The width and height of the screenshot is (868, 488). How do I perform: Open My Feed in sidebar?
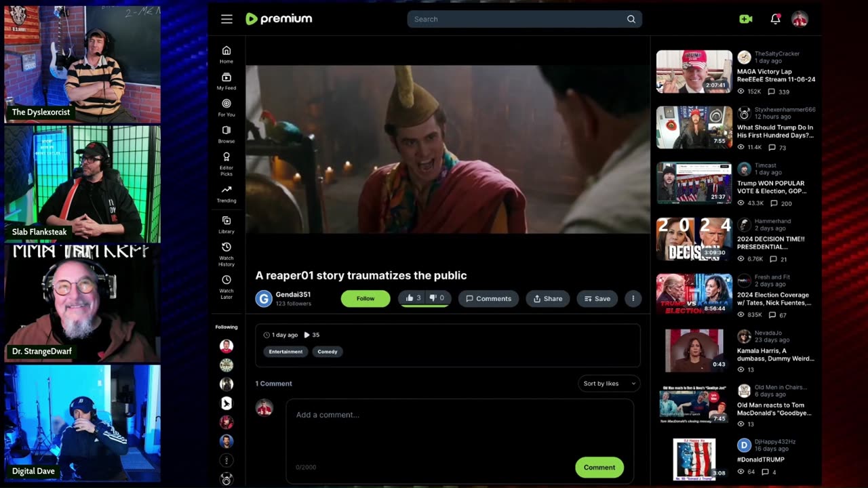226,81
